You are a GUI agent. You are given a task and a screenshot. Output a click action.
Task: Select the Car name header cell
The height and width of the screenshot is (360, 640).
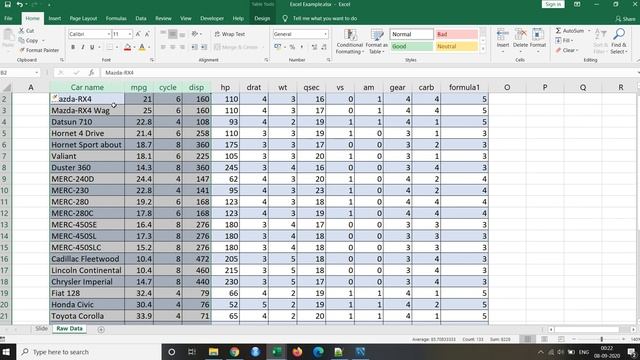point(87,87)
